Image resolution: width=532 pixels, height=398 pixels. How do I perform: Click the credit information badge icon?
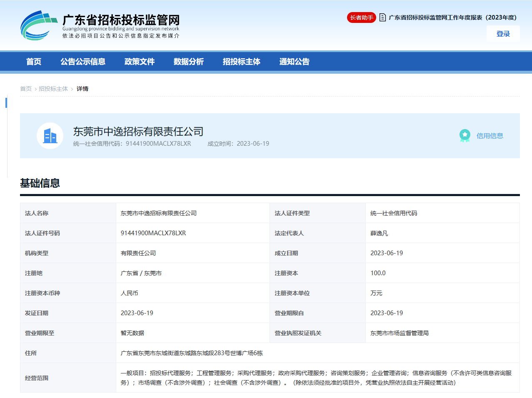tap(465, 136)
